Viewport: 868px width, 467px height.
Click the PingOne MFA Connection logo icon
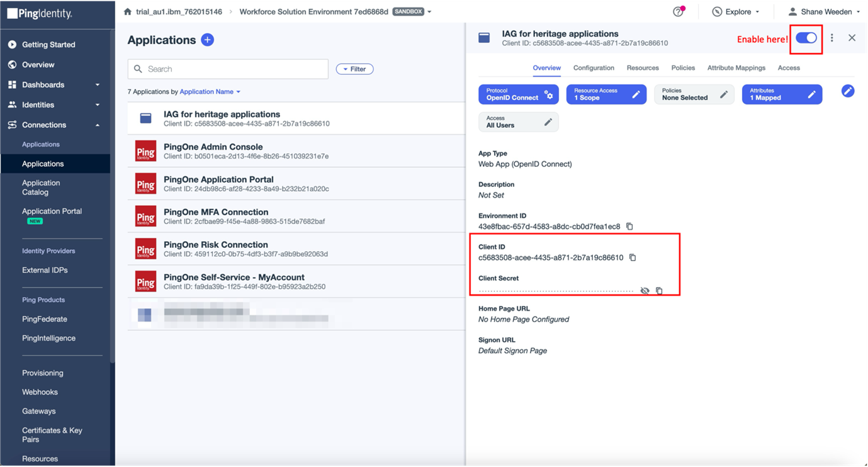coord(145,217)
